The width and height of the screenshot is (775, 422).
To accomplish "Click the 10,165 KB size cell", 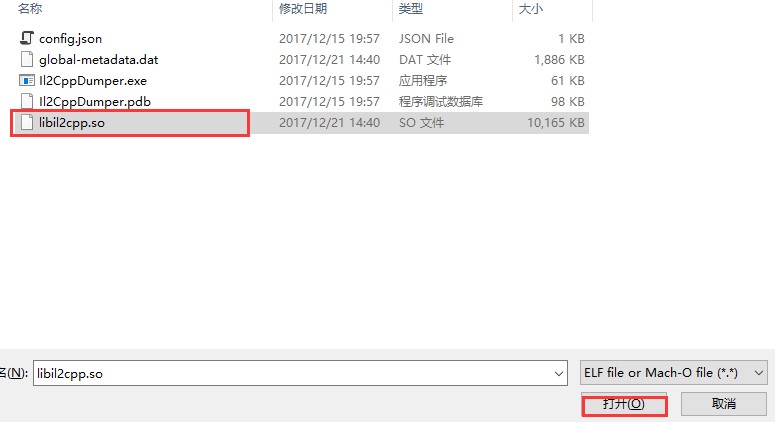I will 556,123.
